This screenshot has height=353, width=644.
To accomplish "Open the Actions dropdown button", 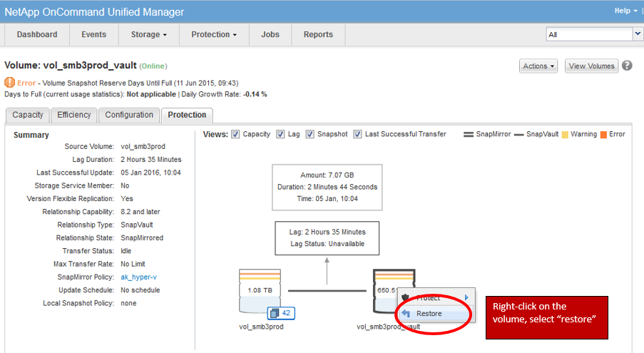I will (x=538, y=66).
